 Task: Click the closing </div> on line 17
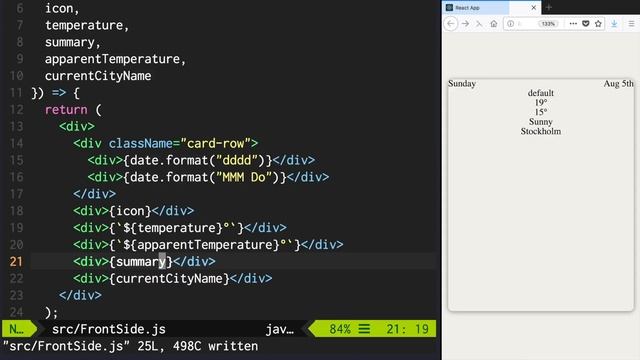pos(95,194)
